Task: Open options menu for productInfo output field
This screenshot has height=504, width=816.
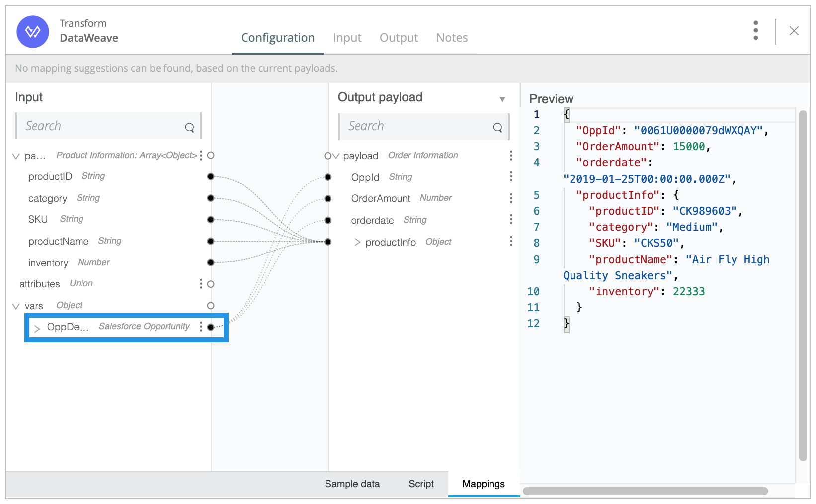Action: 511,242
